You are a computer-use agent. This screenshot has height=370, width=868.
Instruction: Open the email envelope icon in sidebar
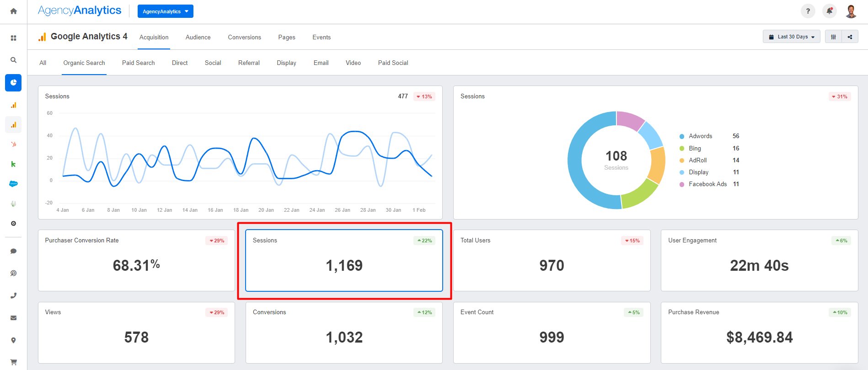tap(13, 318)
